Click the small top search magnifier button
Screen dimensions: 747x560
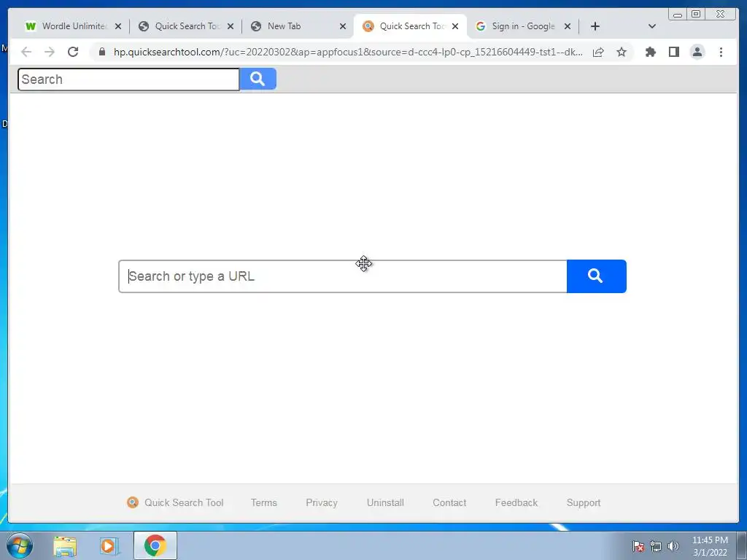tap(258, 79)
